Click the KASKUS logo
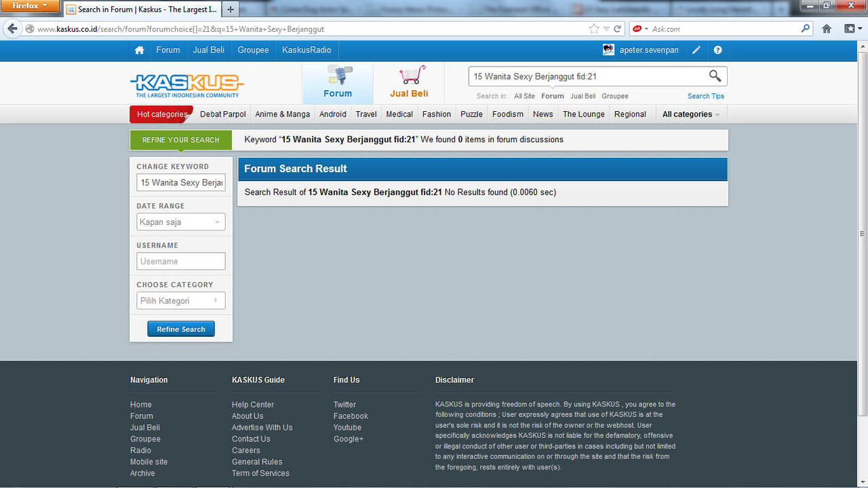The image size is (868, 488). (x=186, y=85)
